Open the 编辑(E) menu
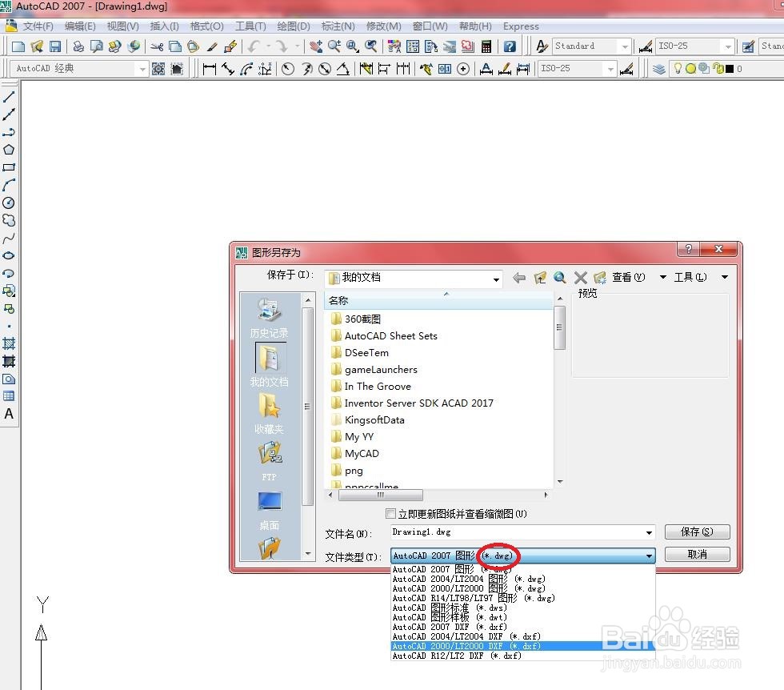This screenshot has width=784, height=690. coord(80,26)
